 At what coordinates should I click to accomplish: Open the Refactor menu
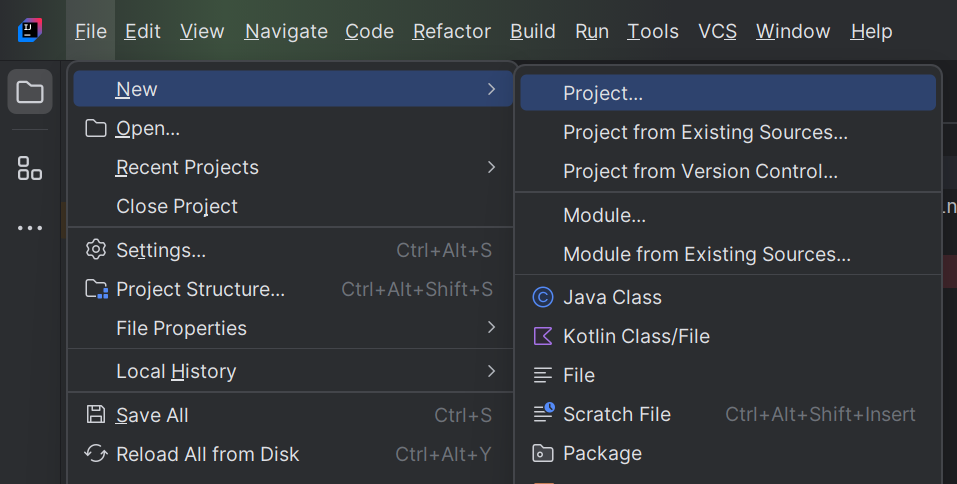click(x=451, y=31)
